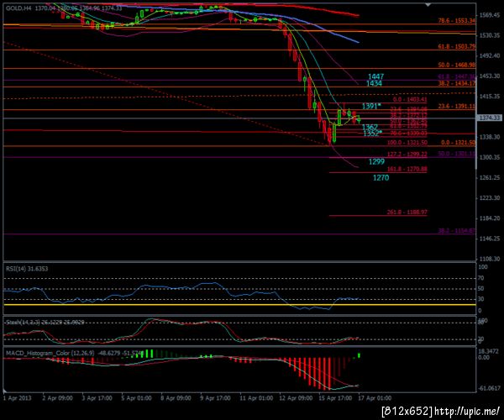This screenshot has height=420, width=504.
Task: Click the yellow horizontal line in the RSI panel
Action: click(x=239, y=305)
